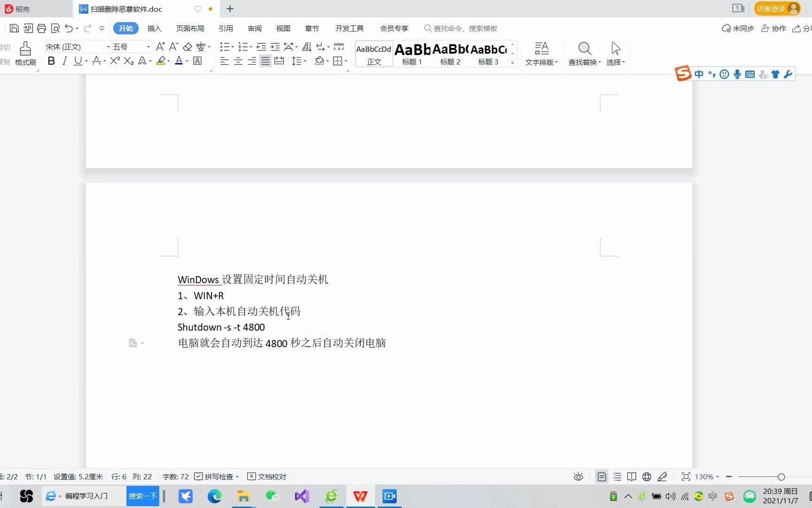Click the 访客登录 login button
Screen dimensions: 812x508
[x=777, y=8]
